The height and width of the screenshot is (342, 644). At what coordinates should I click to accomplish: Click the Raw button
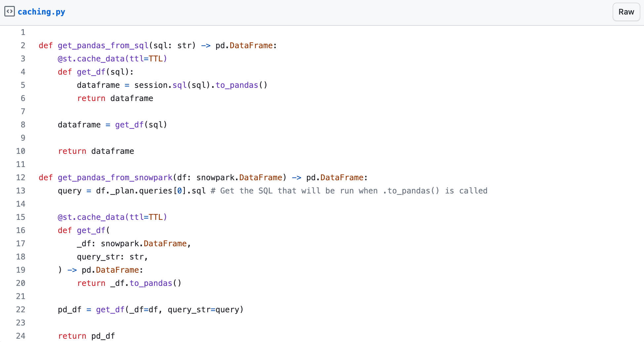(626, 12)
